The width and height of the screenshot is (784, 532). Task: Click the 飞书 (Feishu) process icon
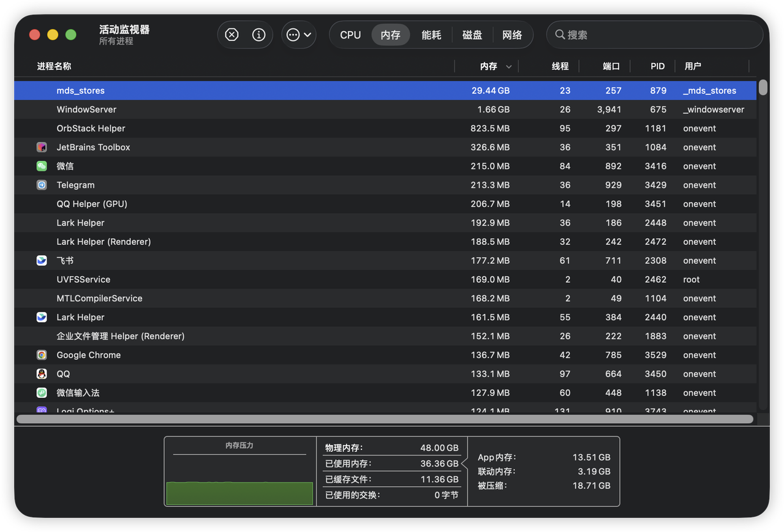(42, 261)
